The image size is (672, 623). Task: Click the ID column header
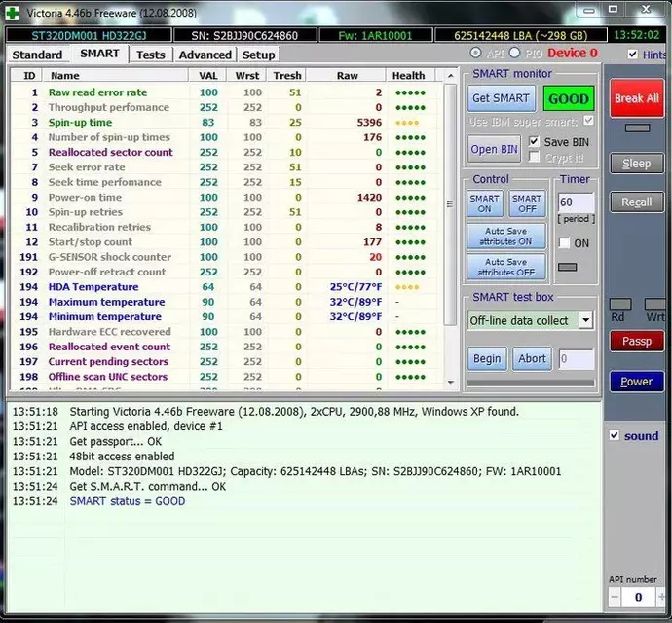[29, 75]
